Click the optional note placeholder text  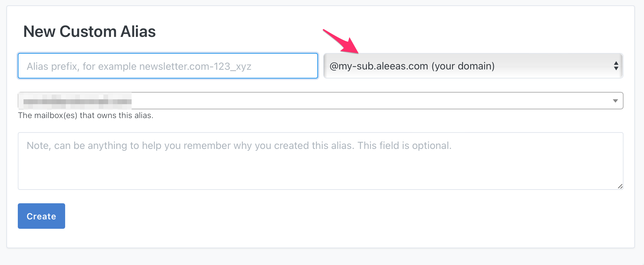click(x=239, y=146)
